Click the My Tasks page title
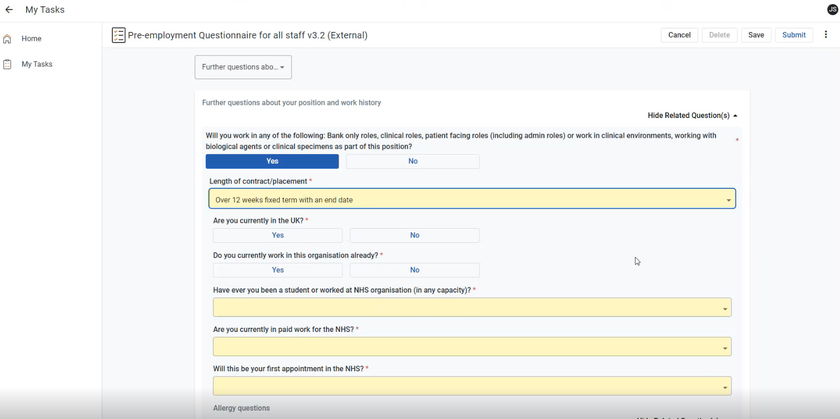The width and height of the screenshot is (840, 419). coord(45,10)
